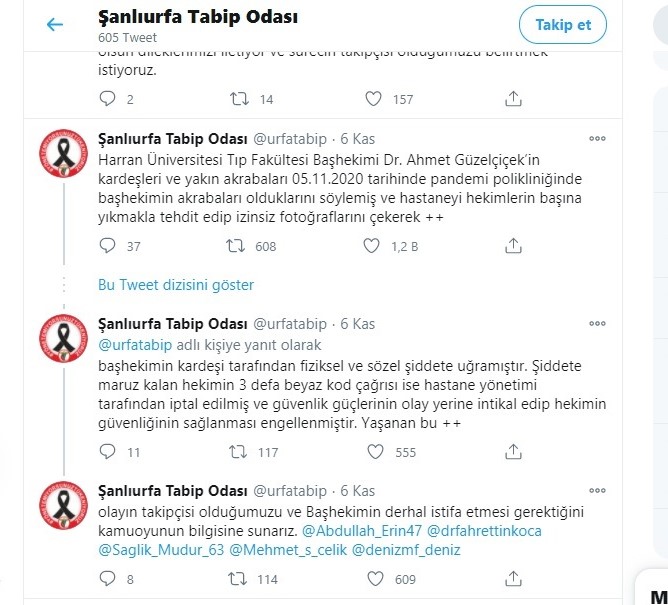Open the @urfatabip mention in reply line
668x605 pixels.
point(135,345)
